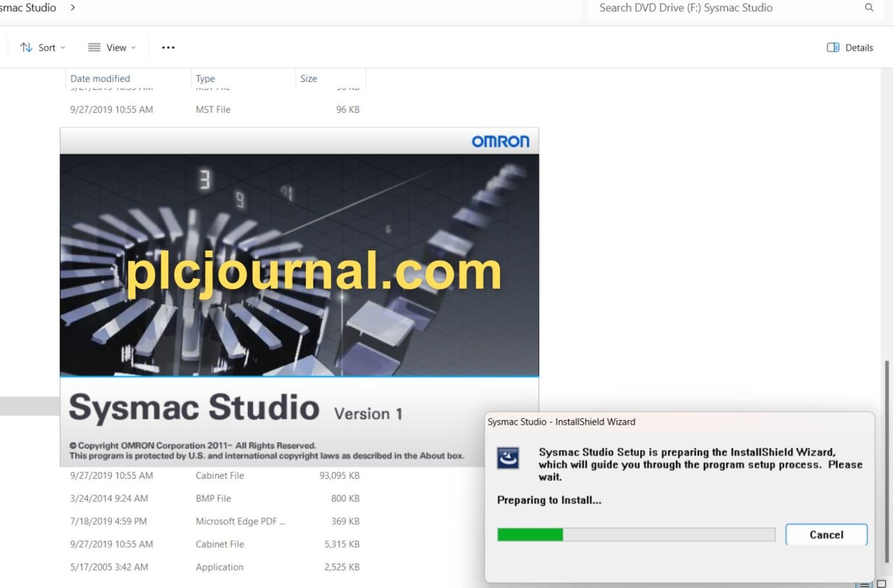Viewport: 893px width, 588px height.
Task: Click the Details pane icon next to Details
Action: click(833, 47)
